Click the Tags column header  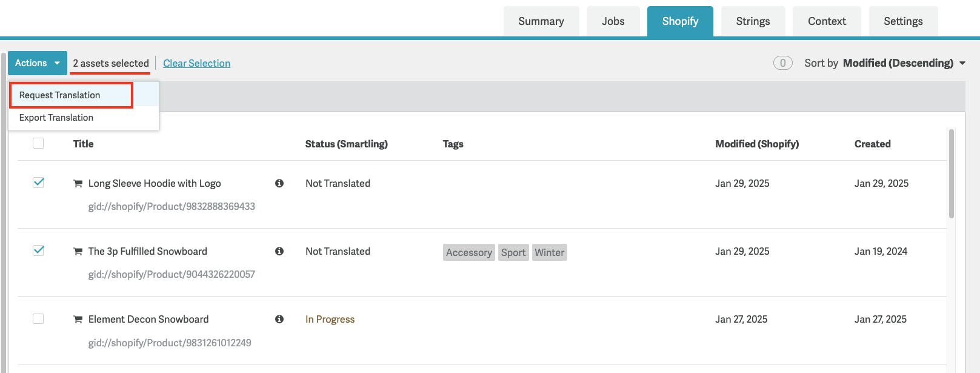[453, 144]
